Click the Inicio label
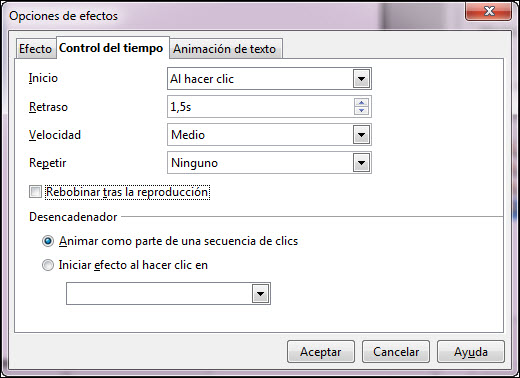520x378 pixels. [x=43, y=78]
